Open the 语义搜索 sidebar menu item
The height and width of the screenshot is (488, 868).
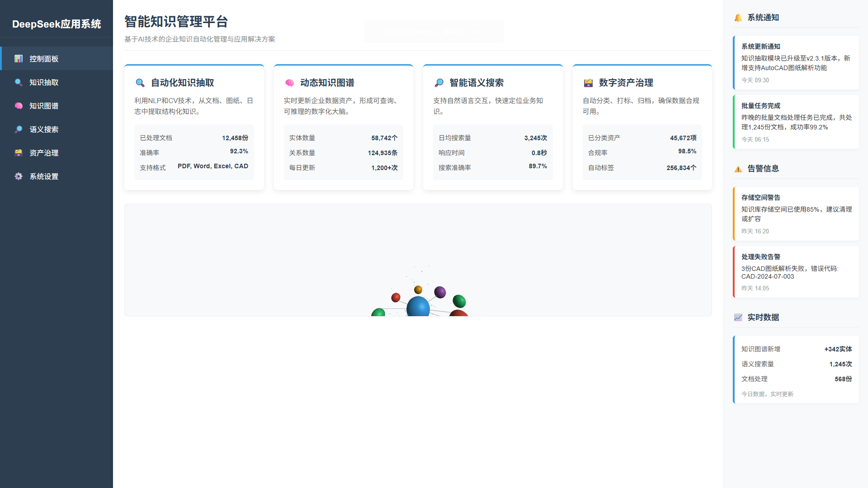click(44, 129)
